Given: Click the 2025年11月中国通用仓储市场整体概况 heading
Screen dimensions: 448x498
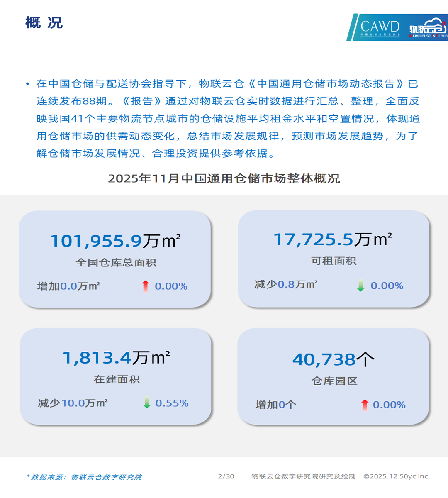Looking at the screenshot, I should 224,178.
